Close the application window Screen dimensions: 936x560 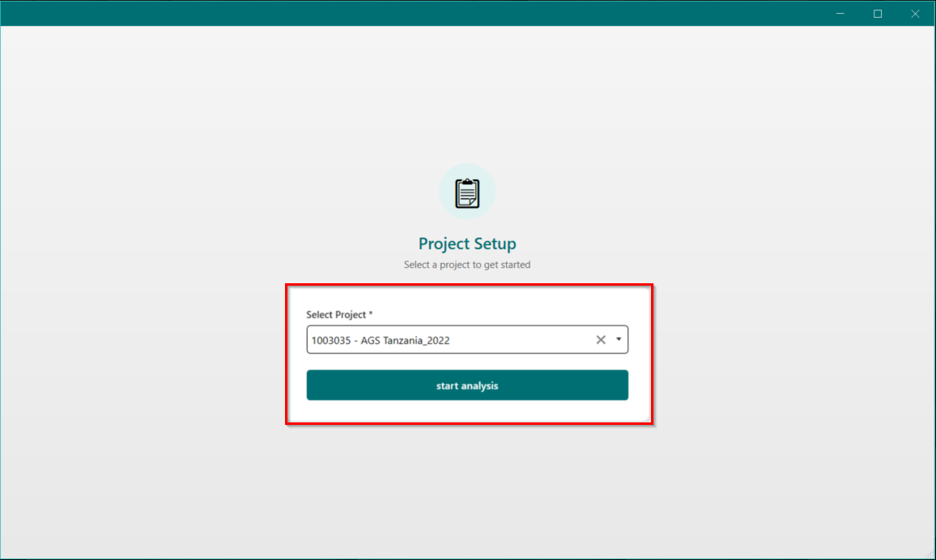click(x=915, y=14)
